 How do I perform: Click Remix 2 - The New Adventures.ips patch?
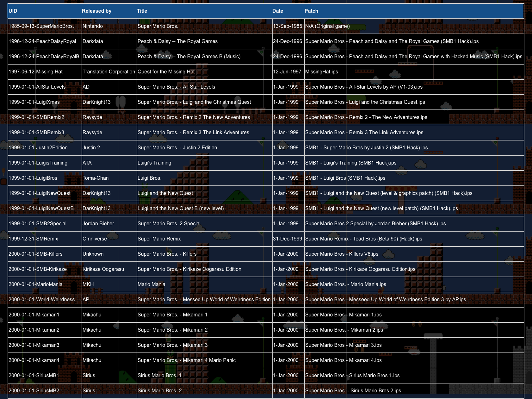pyautogui.click(x=414, y=117)
